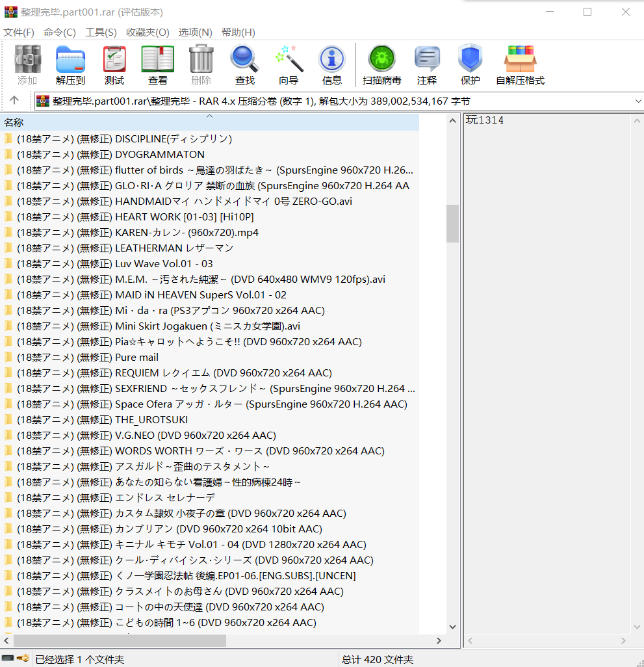The width and height of the screenshot is (644, 667).
Task: Click folder icon of THE_UROTSUKI row
Action: [8, 420]
